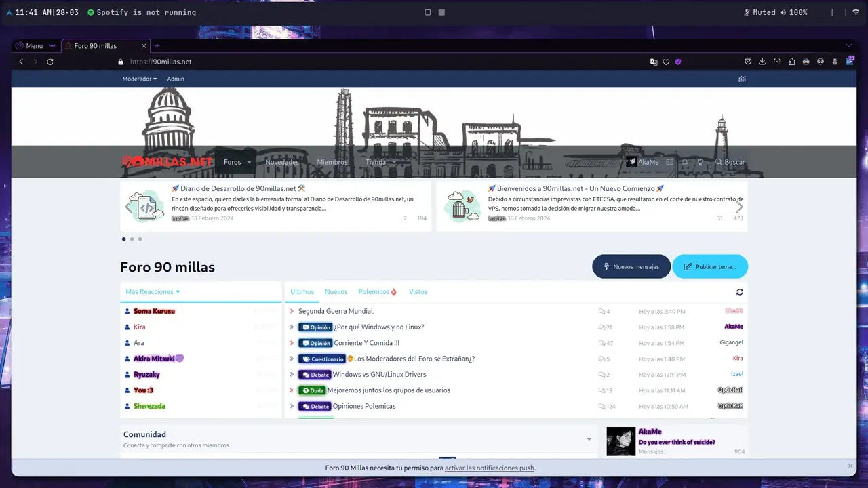
Task: Expand the Moderador dropdown
Action: pos(140,79)
